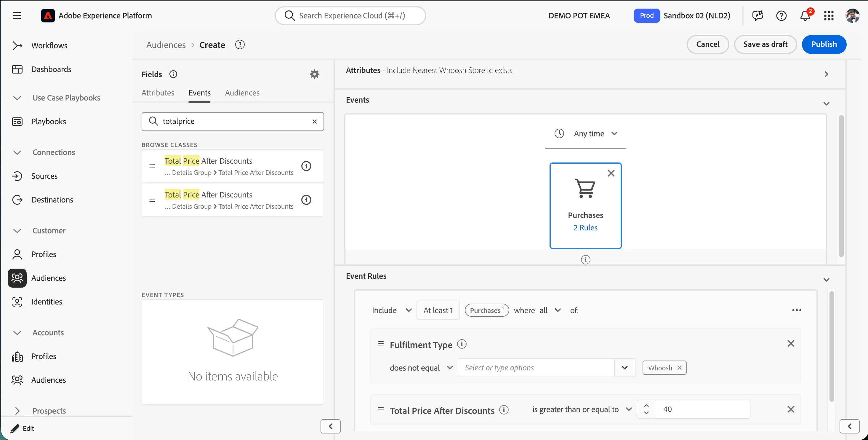Click info icon below the Purchases card
868x440 pixels.
pos(585,260)
